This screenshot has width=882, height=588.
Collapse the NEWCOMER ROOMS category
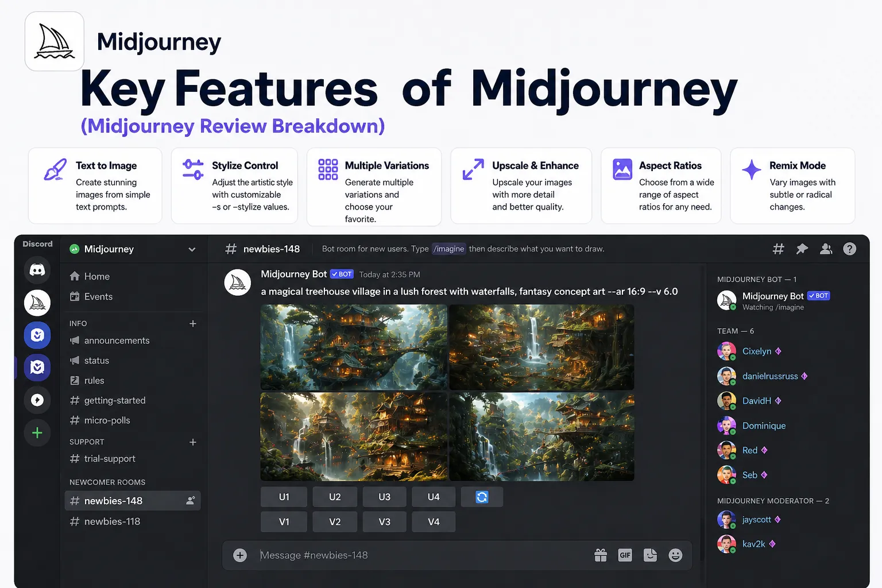click(x=107, y=482)
